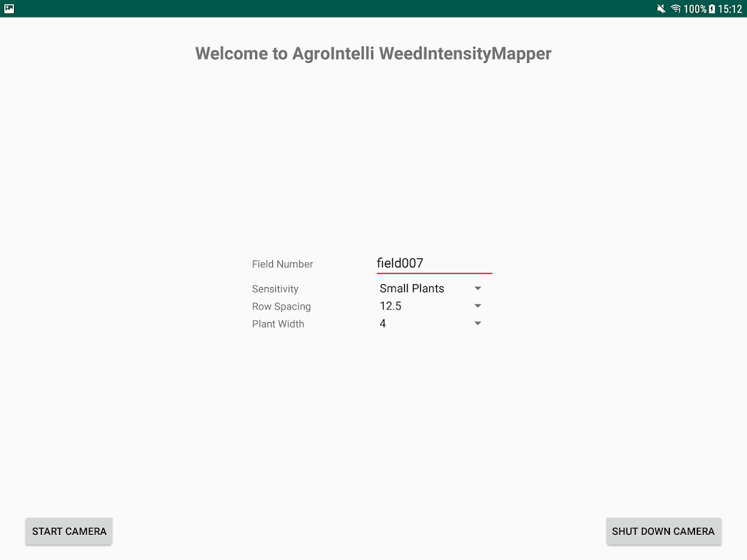Viewport: 747px width, 560px height.
Task: Tap the Welcome to AgroIntelli WeedIntensityMapper heading
Action: pos(374,54)
